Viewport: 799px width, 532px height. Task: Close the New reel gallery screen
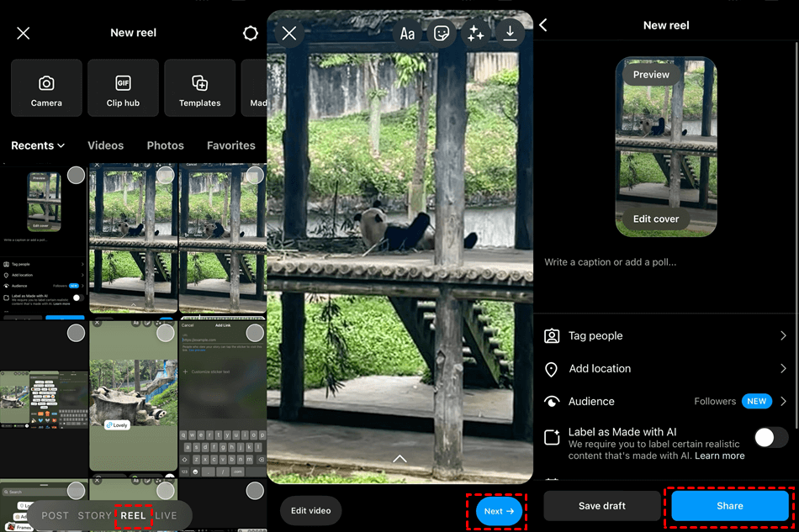[23, 33]
